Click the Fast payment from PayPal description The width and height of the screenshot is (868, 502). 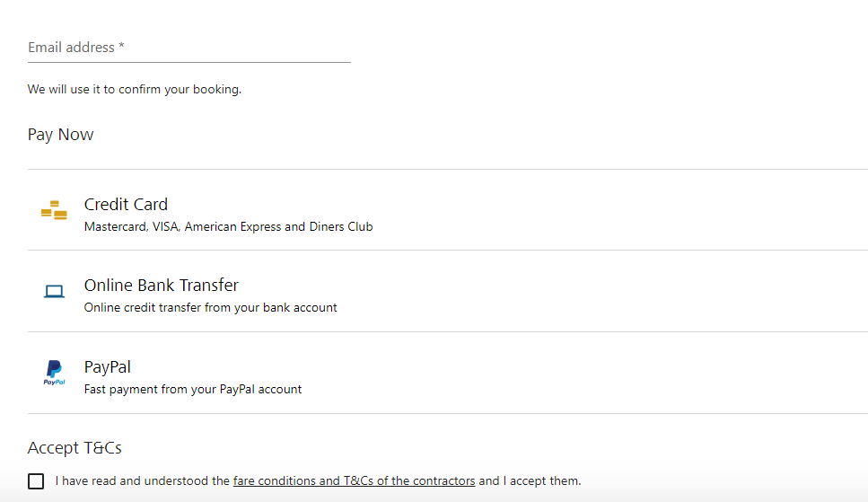pyautogui.click(x=192, y=390)
